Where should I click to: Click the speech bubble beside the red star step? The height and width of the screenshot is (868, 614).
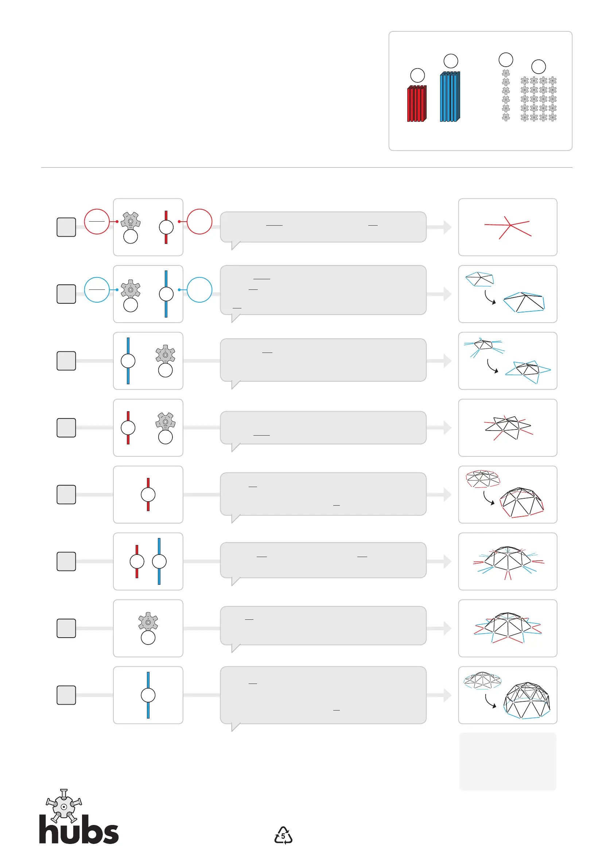tap(323, 227)
